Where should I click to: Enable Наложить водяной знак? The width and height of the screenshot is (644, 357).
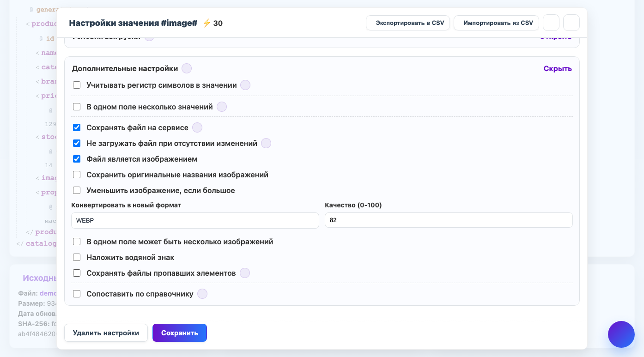pyautogui.click(x=77, y=257)
